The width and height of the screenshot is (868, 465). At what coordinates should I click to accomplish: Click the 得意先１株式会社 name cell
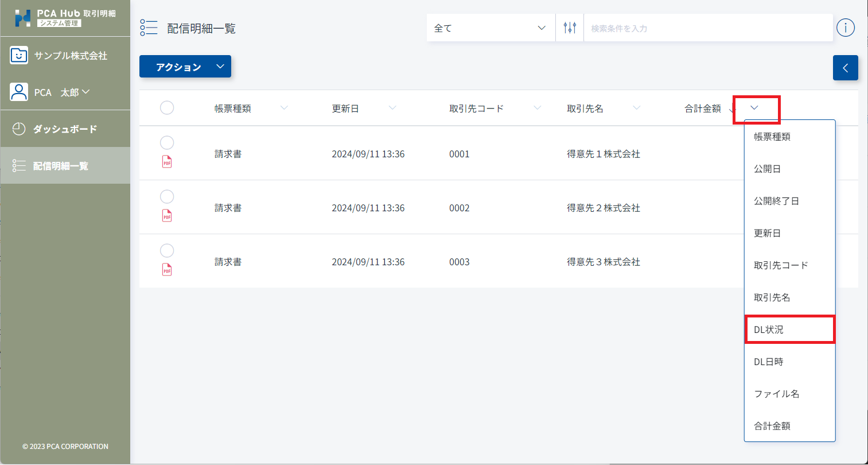coord(604,154)
